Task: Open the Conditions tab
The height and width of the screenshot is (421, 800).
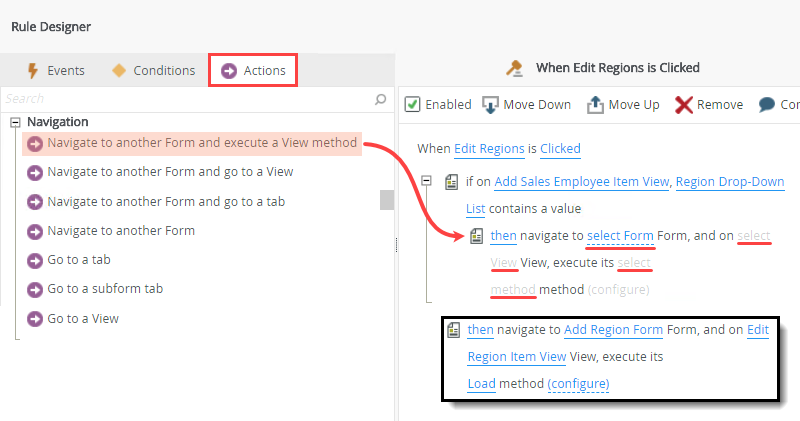Action: pos(153,70)
